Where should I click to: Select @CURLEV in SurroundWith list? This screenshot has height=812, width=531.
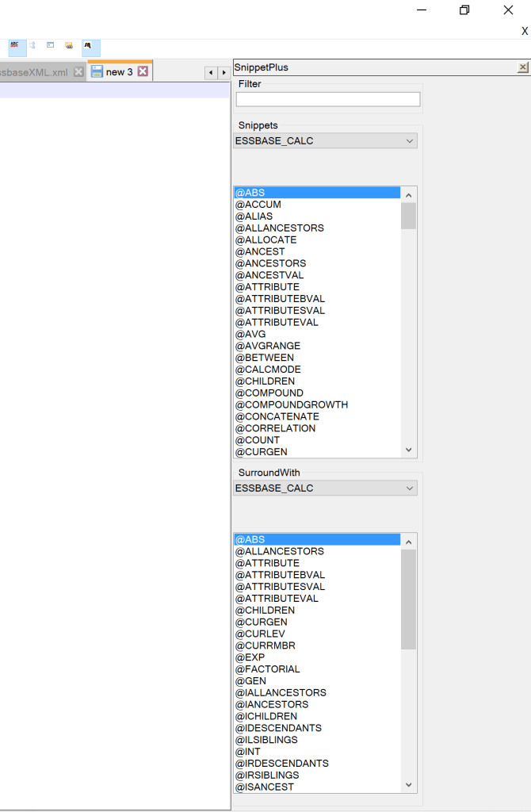[317, 634]
